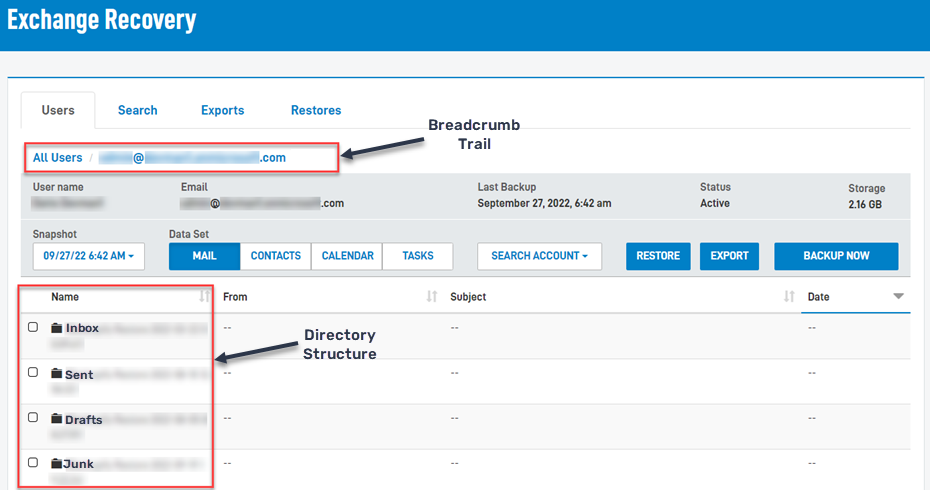930x490 pixels.
Task: Click the Export button
Action: pos(730,256)
